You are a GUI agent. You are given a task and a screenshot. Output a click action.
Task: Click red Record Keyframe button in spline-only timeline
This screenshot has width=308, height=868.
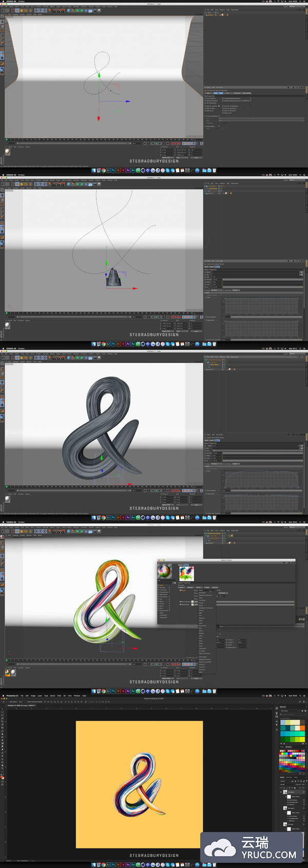pos(172,143)
